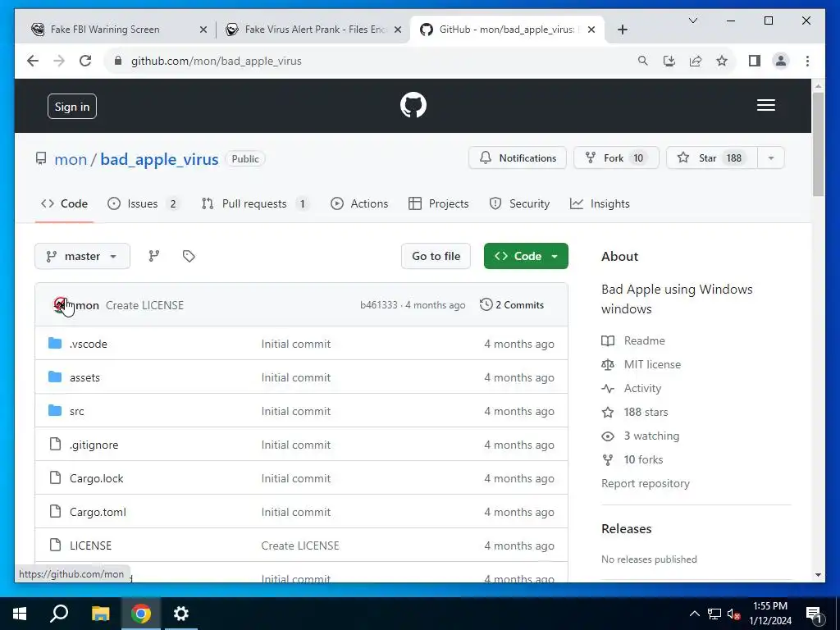
Task: Open File Explorer from taskbar
Action: click(100, 614)
